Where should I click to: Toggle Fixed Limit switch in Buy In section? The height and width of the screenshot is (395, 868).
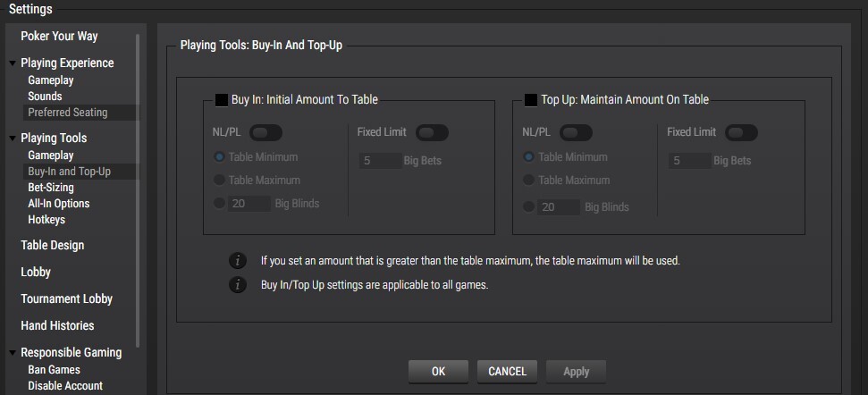point(432,132)
